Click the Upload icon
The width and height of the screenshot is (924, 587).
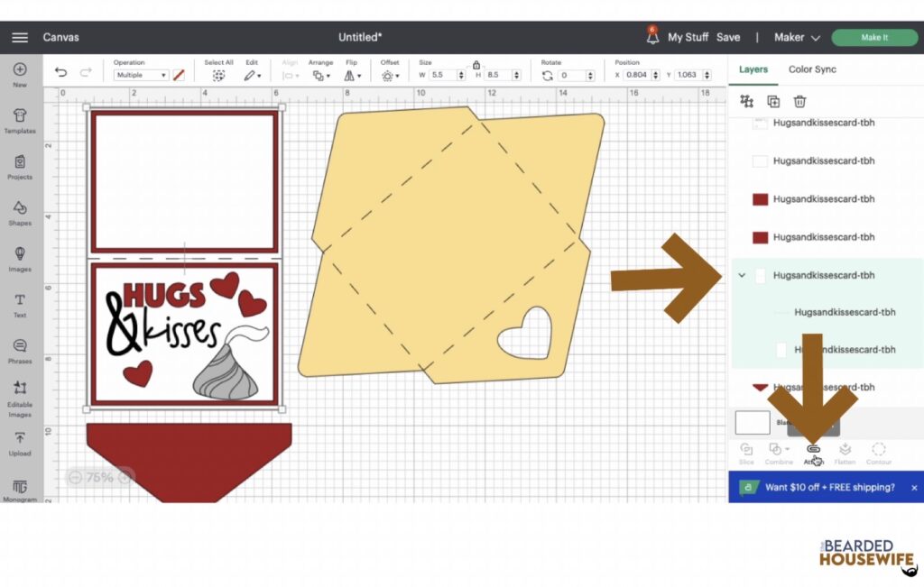20,443
